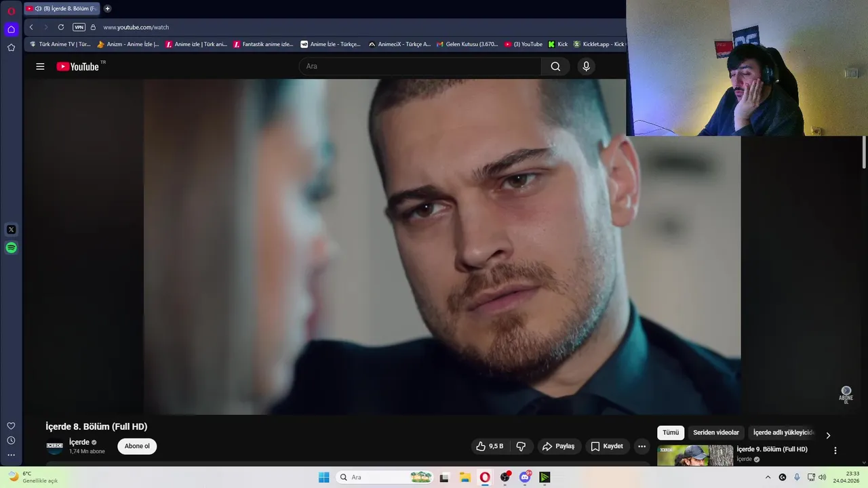Show site security lock info
This screenshot has width=868, height=488.
click(x=94, y=27)
